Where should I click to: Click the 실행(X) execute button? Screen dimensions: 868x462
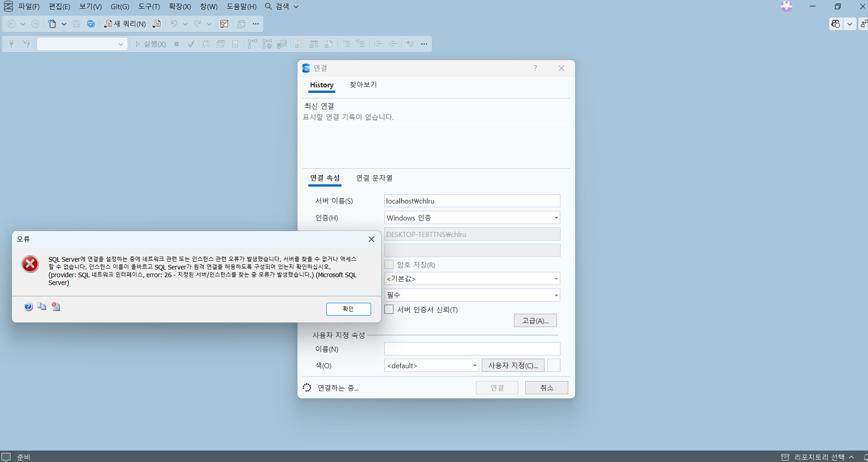tap(151, 44)
